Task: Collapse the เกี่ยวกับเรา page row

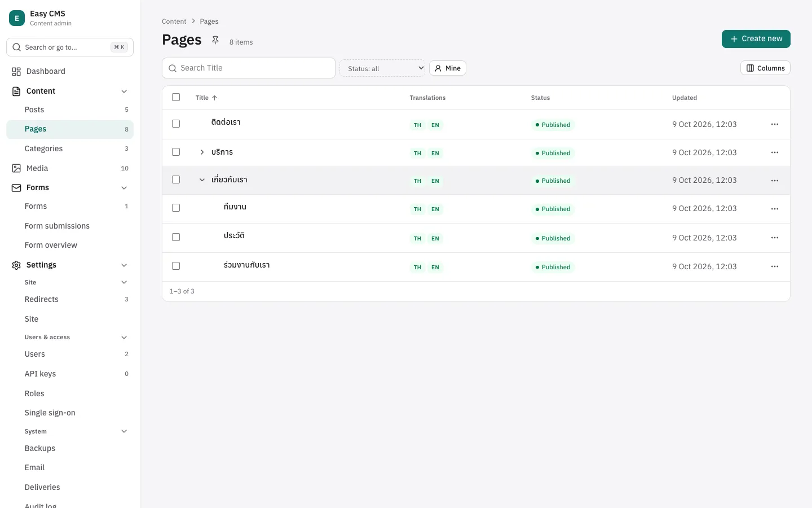Action: (202, 180)
